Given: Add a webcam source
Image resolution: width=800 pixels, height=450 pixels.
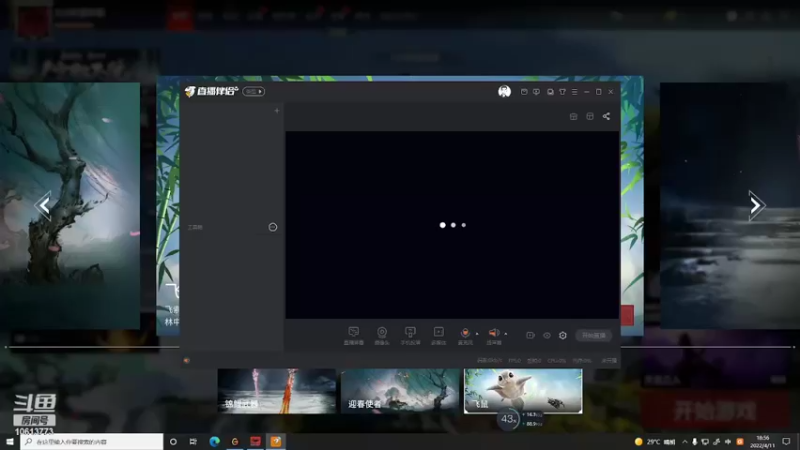Looking at the screenshot, I should 382,335.
